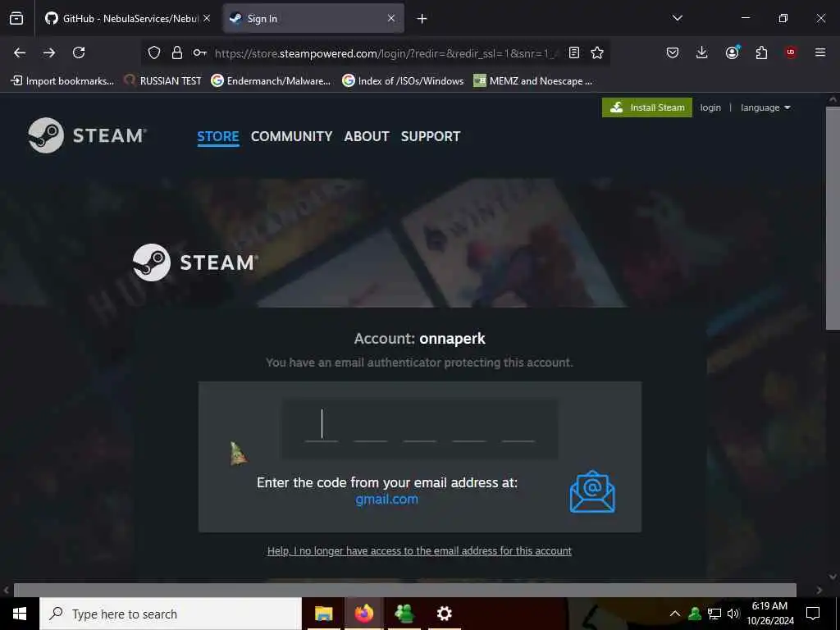Open green people app on taskbar

(404, 614)
